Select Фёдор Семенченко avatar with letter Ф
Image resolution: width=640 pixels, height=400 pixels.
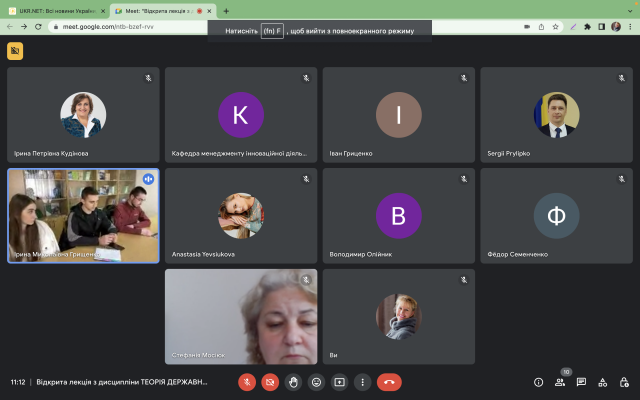(x=556, y=216)
